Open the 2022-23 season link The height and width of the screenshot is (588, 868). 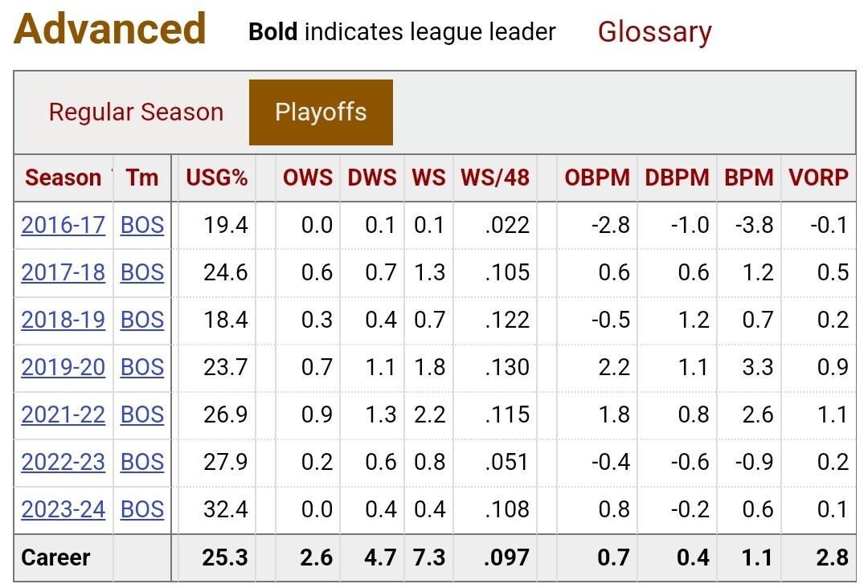[x=63, y=462]
